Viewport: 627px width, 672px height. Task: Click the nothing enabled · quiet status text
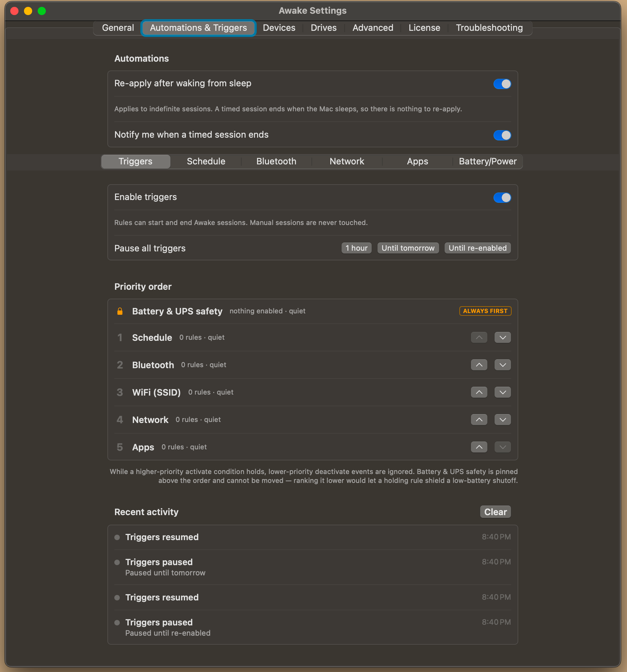(x=267, y=311)
